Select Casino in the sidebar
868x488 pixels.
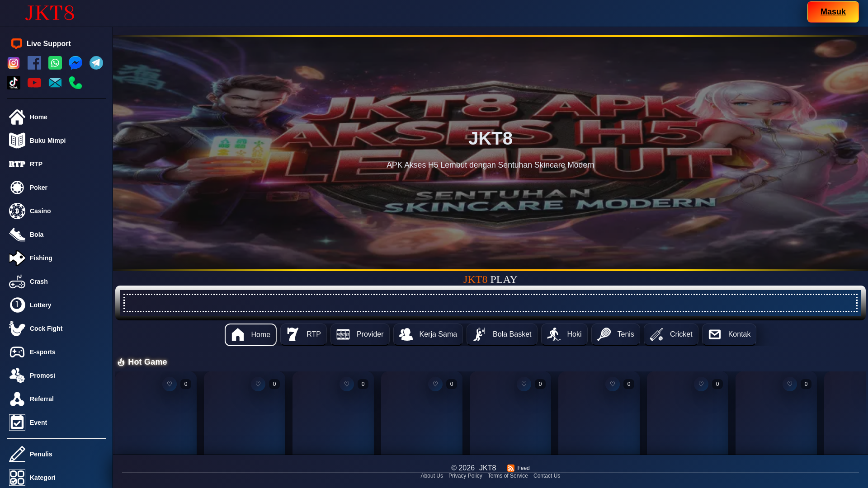tap(56, 211)
